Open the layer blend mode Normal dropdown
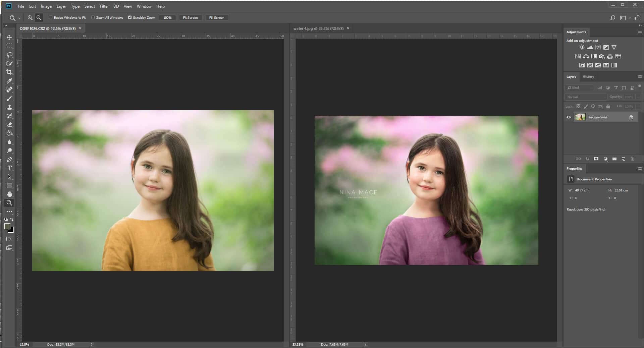The height and width of the screenshot is (348, 644). pyautogui.click(x=586, y=97)
